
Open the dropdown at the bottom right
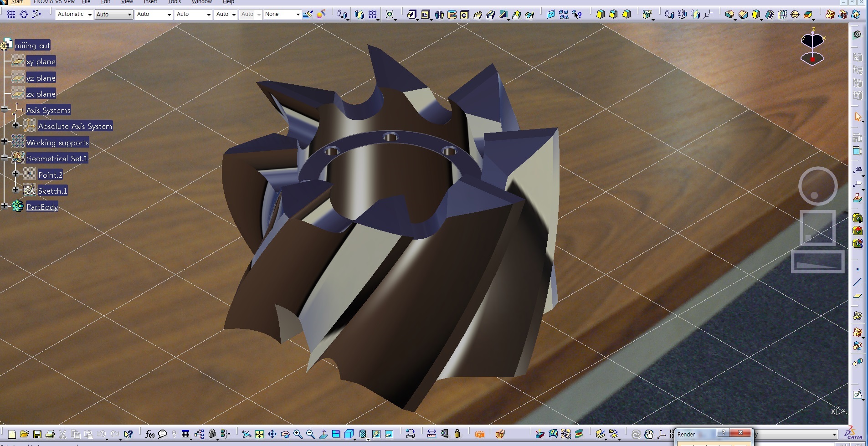click(x=834, y=435)
